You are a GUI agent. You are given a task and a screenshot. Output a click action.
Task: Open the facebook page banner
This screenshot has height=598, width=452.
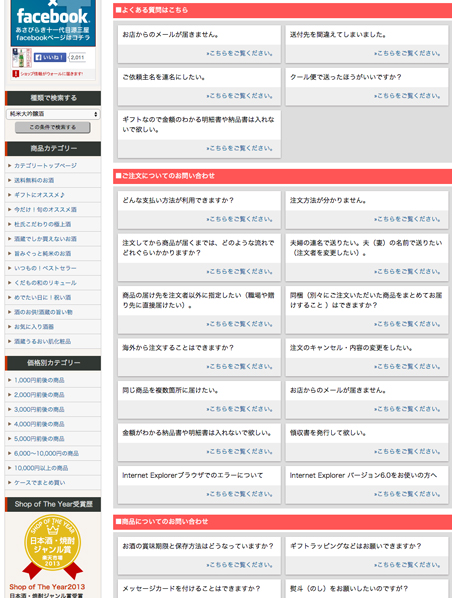pyautogui.click(x=53, y=23)
